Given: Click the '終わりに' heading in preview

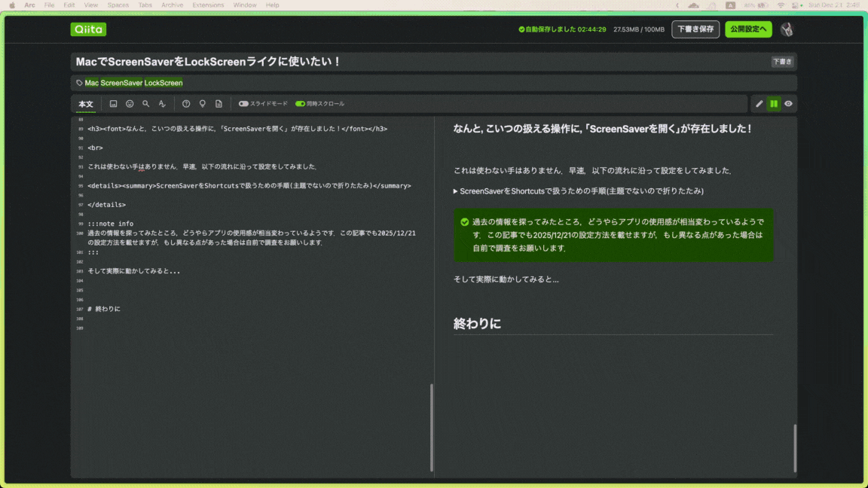Looking at the screenshot, I should click(477, 324).
